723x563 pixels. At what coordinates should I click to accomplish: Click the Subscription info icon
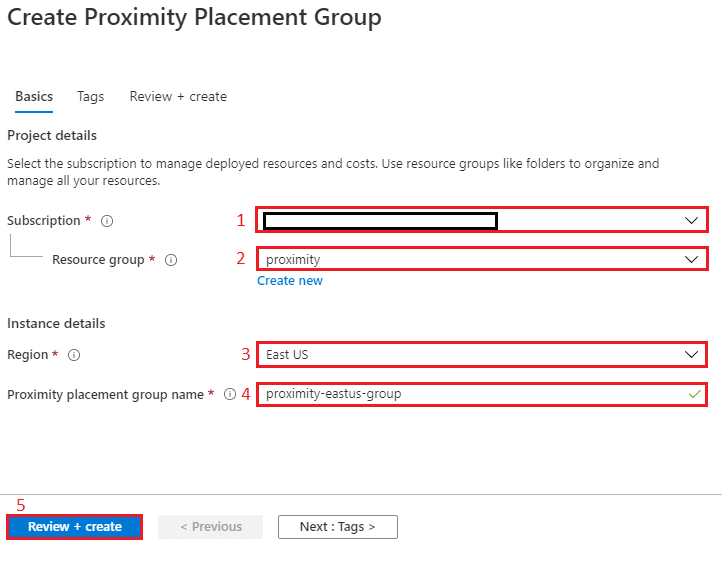tap(107, 221)
